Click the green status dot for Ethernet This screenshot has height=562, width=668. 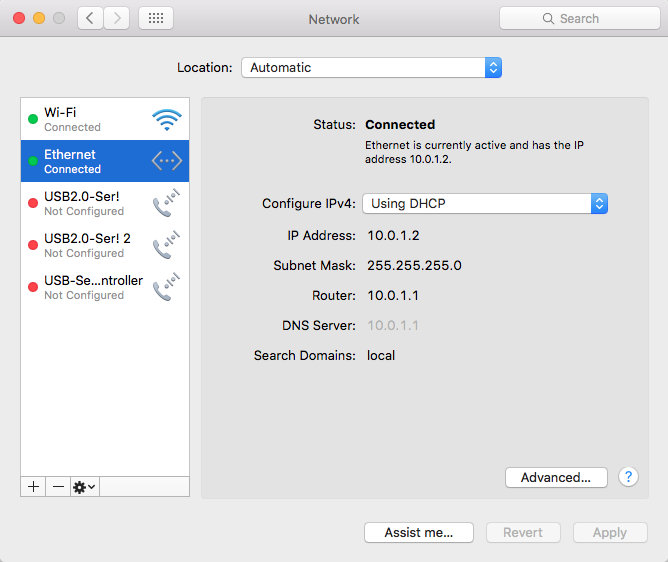click(x=33, y=161)
